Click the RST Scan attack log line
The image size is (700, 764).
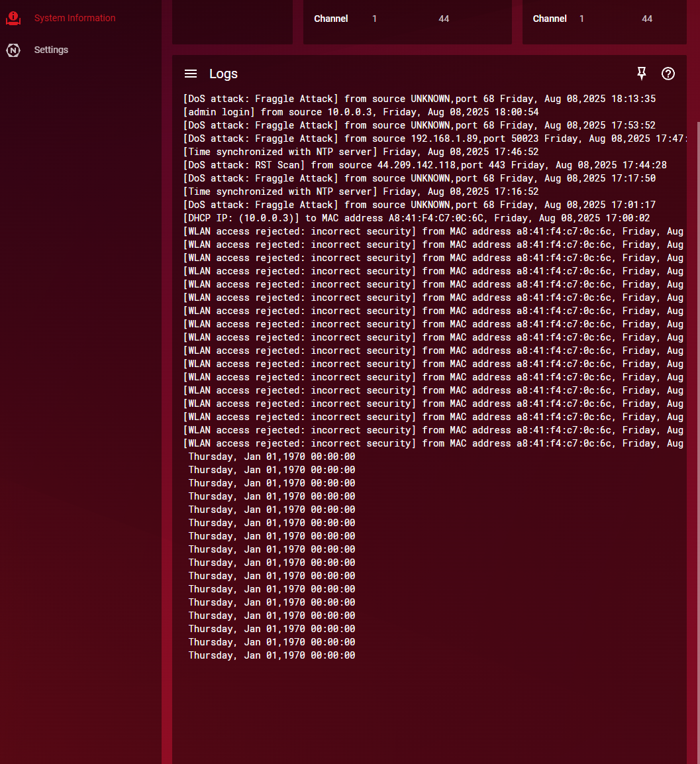[425, 165]
